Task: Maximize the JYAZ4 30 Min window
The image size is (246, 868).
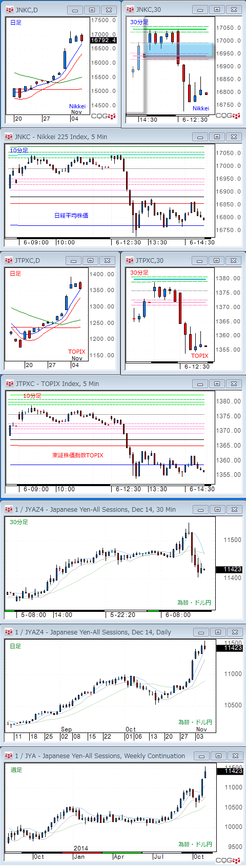Action: pyautogui.click(x=217, y=510)
